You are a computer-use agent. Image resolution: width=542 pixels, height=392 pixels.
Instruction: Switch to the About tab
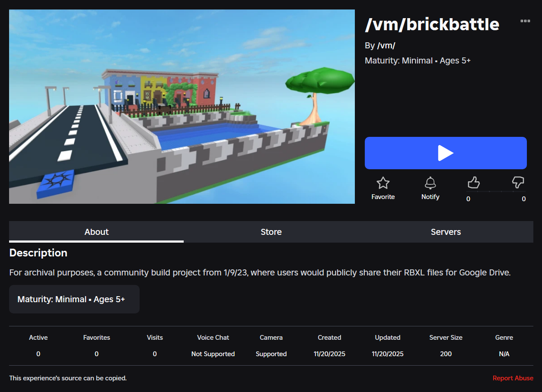(96, 232)
